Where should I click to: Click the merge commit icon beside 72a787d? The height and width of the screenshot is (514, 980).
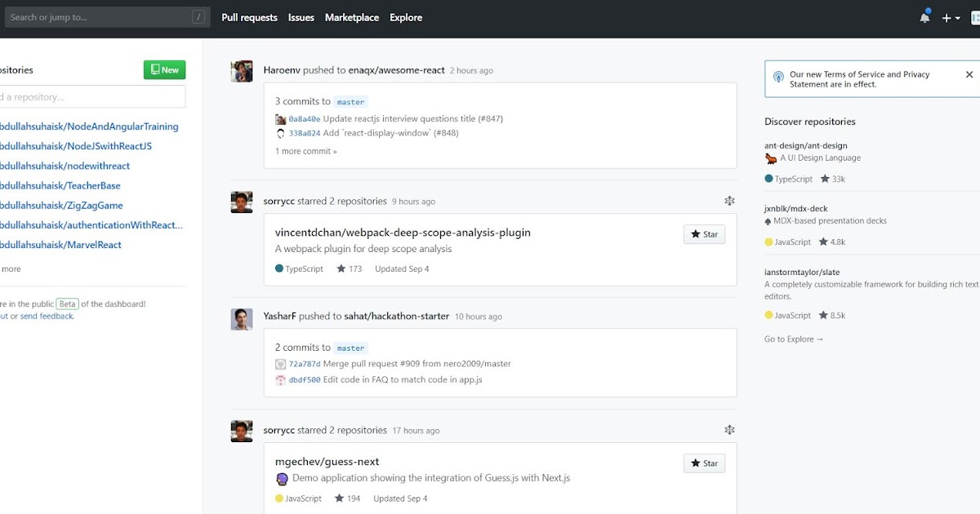[280, 363]
